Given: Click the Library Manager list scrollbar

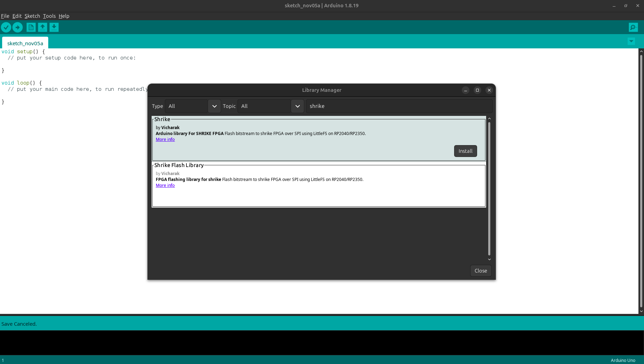Looking at the screenshot, I should pos(489,189).
